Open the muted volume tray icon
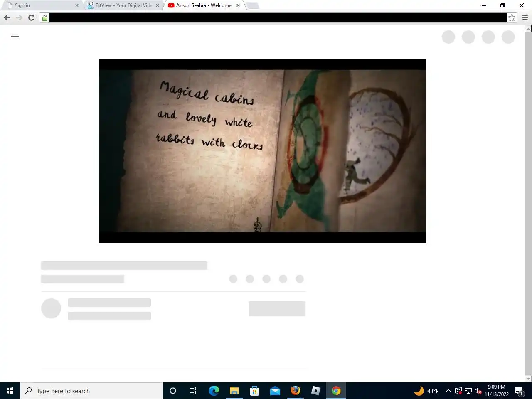532x399 pixels. [x=478, y=391]
